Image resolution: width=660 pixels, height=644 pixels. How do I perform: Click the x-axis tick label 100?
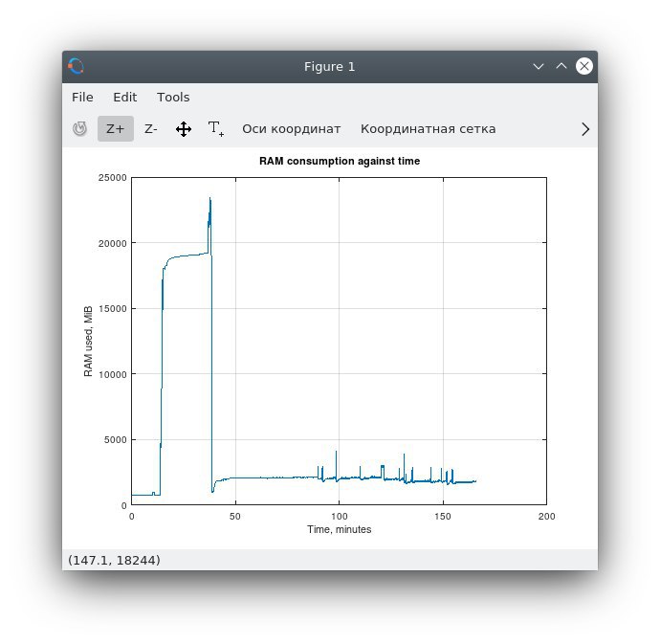pyautogui.click(x=339, y=517)
